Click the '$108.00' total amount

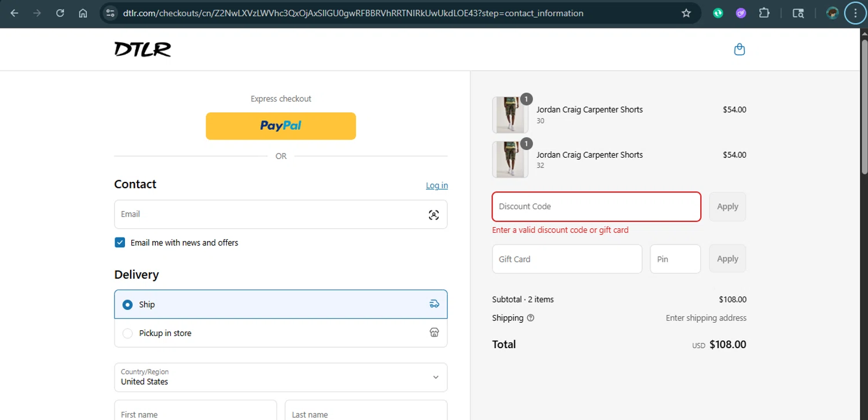click(727, 345)
